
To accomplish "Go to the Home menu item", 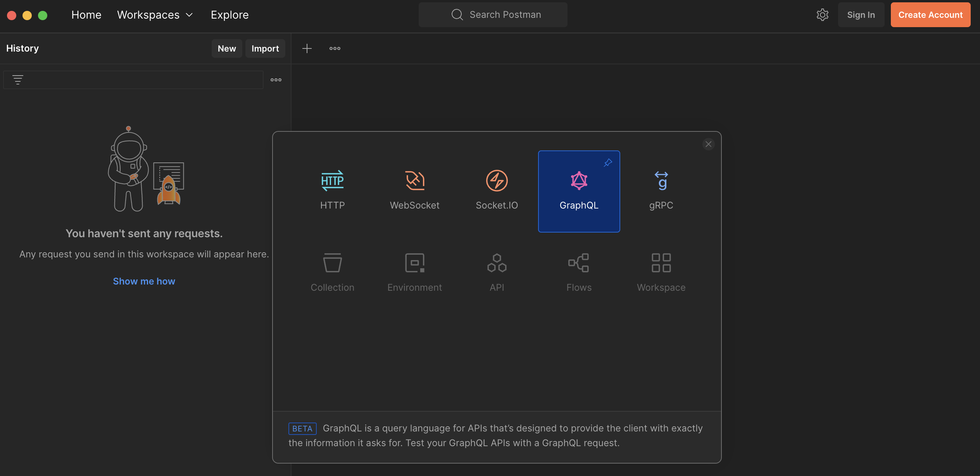I will point(86,15).
